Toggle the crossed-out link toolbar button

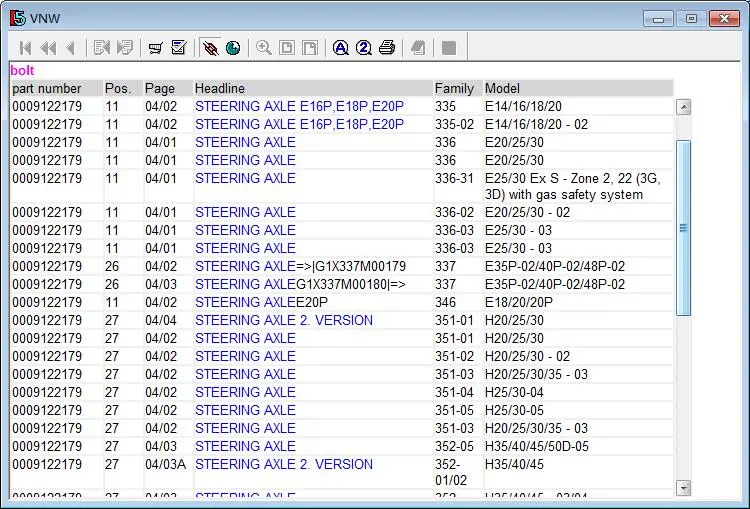coord(210,48)
